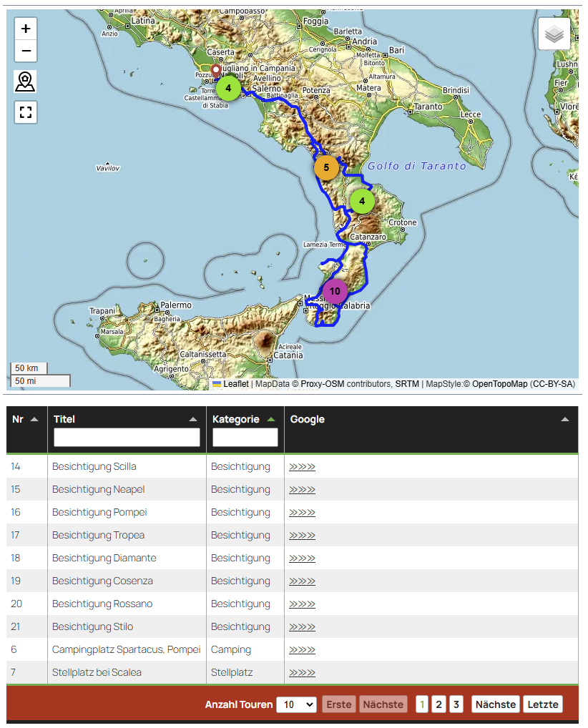
Task: Zoom out of the map
Action: (x=26, y=51)
